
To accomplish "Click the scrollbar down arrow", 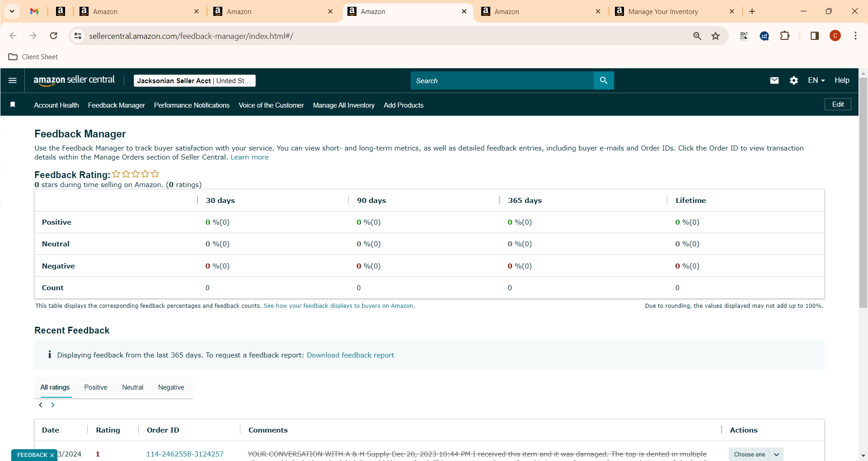I will pyautogui.click(x=863, y=456).
